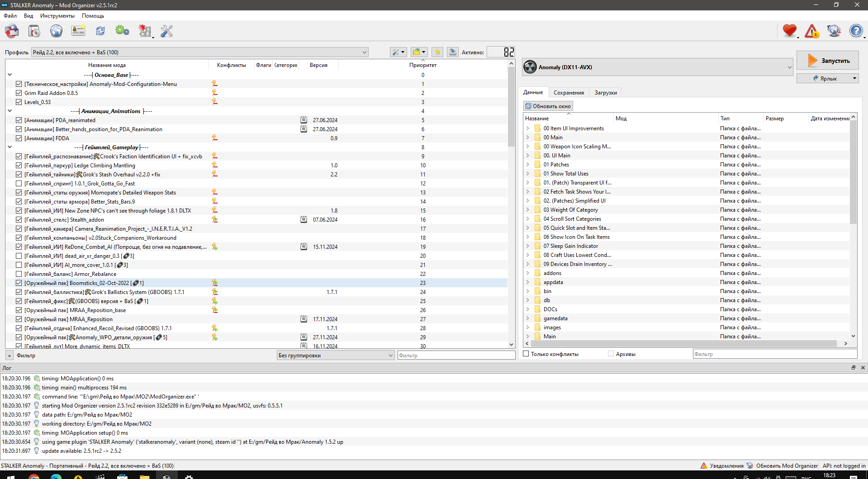Open File Explorer in the Windows taskbar
The height and width of the screenshot is (479, 868).
click(144, 477)
